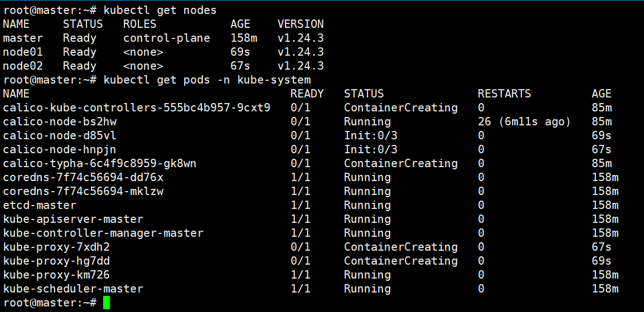Click the calico-node-bs2hw pod name
This screenshot has height=312, width=644.
point(60,121)
